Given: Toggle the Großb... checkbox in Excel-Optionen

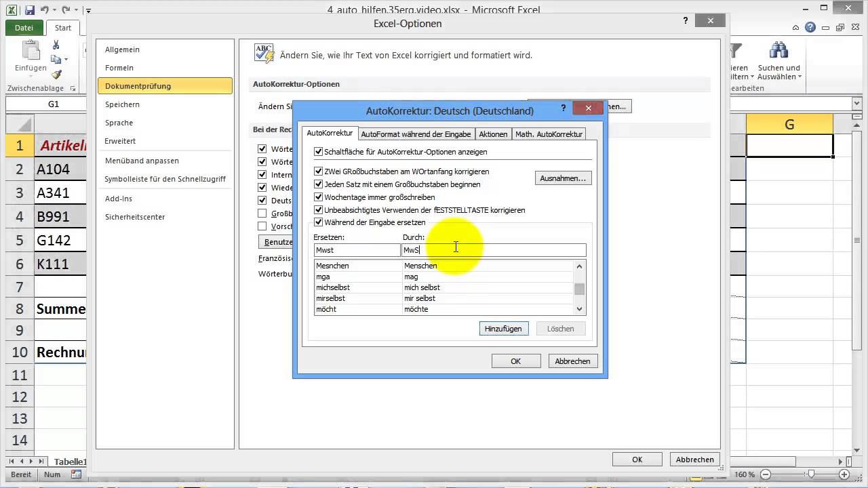Looking at the screenshot, I should pos(262,213).
